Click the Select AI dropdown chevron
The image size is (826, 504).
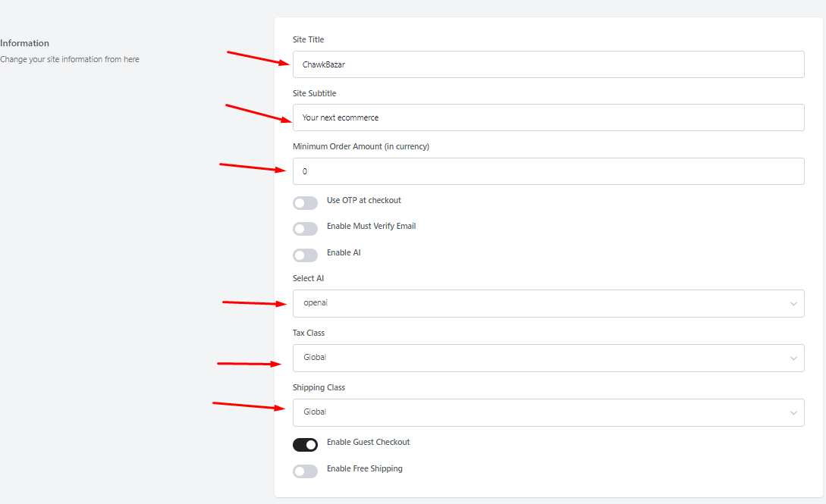point(794,303)
